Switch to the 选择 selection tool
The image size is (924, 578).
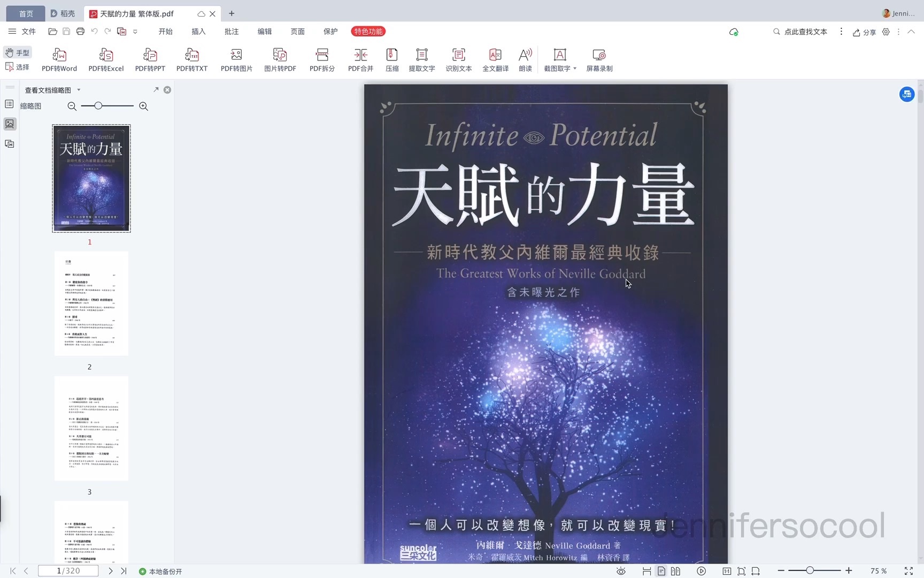point(18,67)
